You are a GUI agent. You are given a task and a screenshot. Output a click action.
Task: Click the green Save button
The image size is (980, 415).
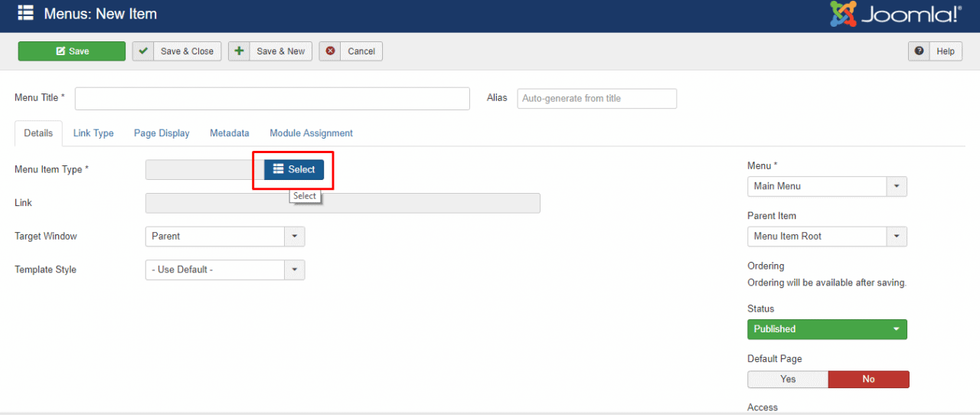(72, 51)
